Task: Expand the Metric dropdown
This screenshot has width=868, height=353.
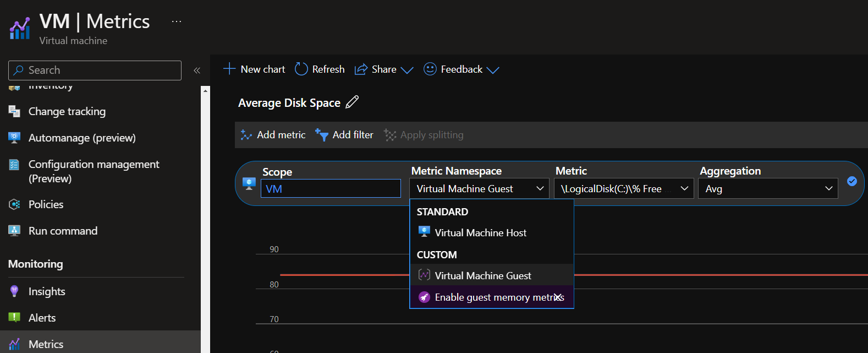Action: pyautogui.click(x=624, y=189)
